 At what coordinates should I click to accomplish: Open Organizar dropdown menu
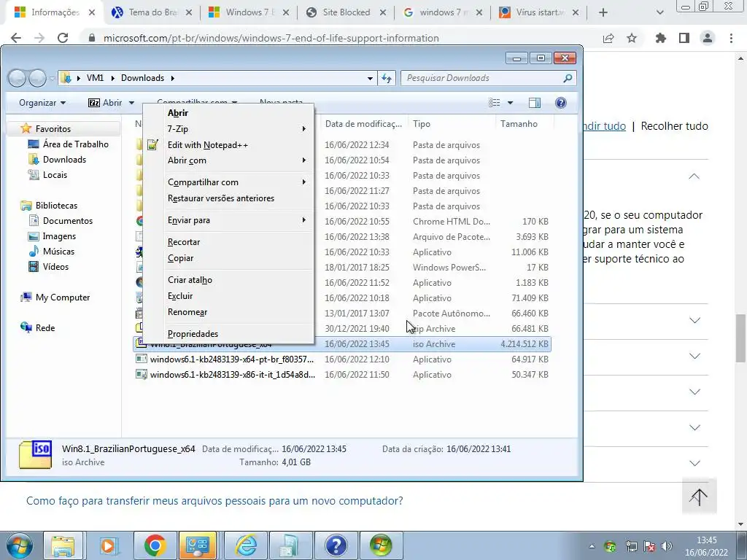pyautogui.click(x=42, y=103)
